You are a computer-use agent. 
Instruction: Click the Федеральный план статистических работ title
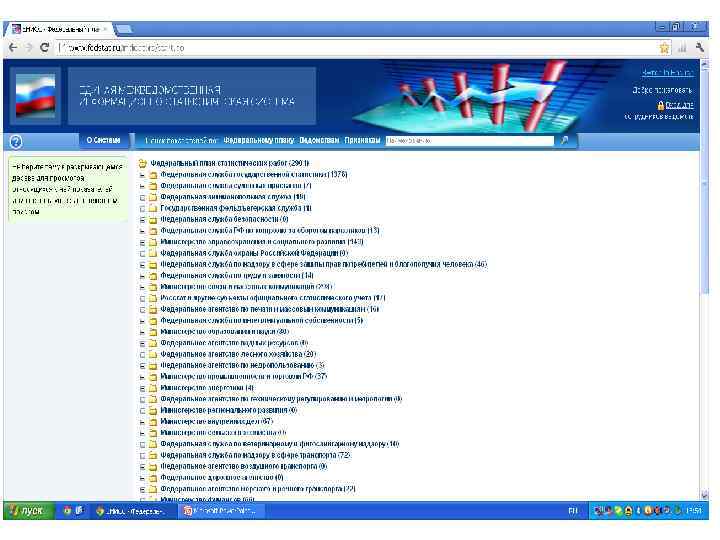pos(230,163)
